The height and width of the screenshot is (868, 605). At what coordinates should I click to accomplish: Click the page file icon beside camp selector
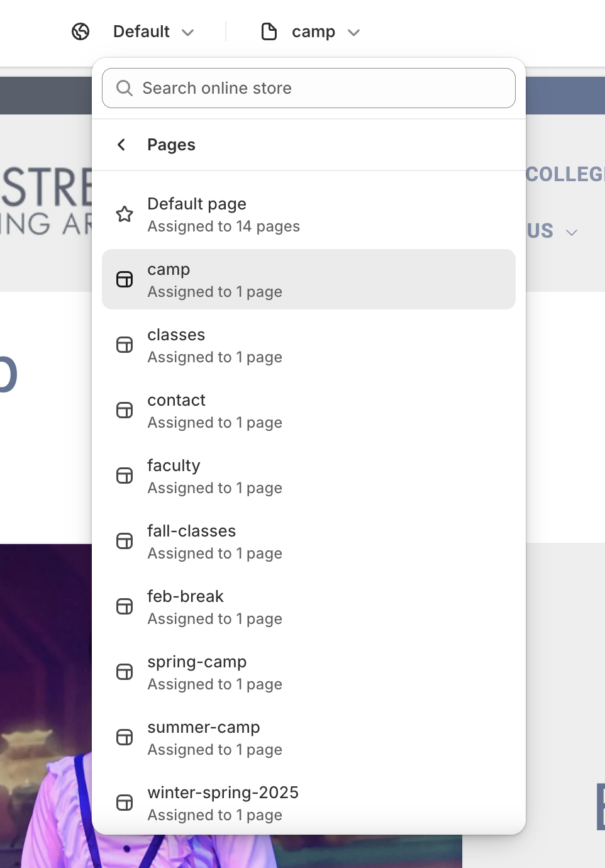(269, 31)
